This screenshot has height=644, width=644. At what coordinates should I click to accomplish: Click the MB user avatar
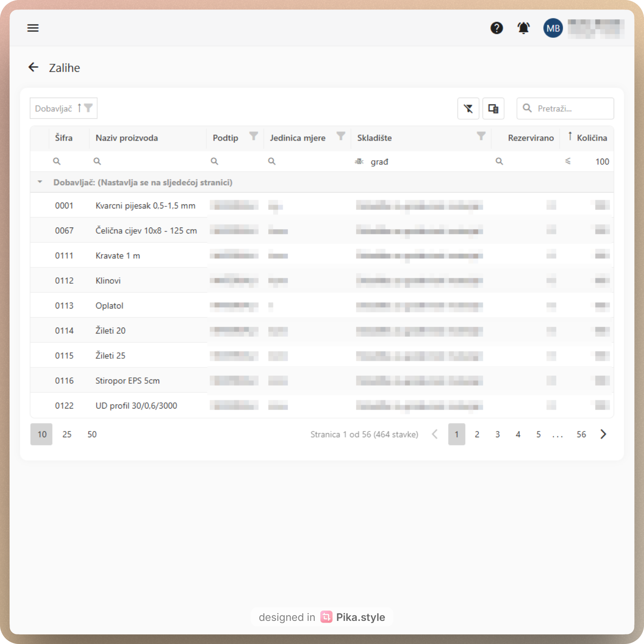pos(553,28)
